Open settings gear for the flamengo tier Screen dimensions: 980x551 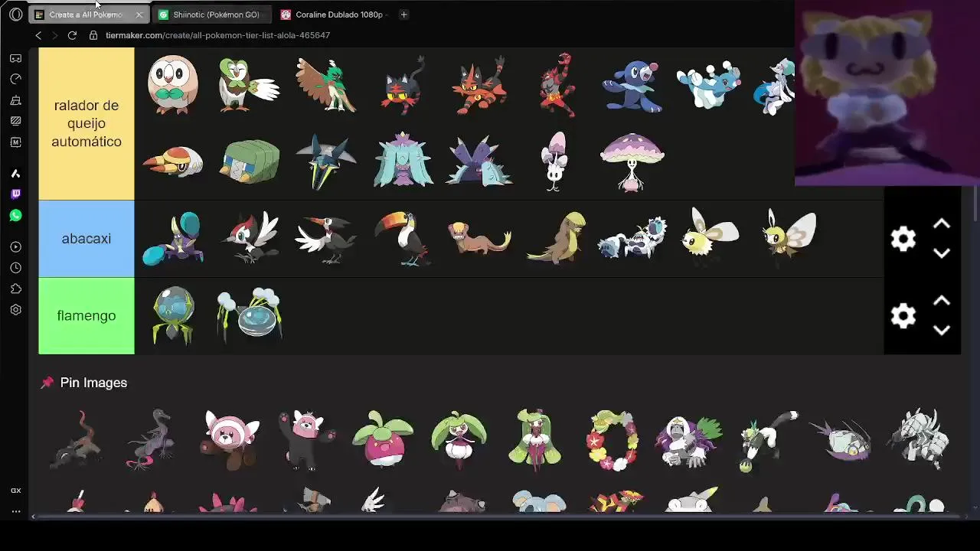pyautogui.click(x=903, y=315)
